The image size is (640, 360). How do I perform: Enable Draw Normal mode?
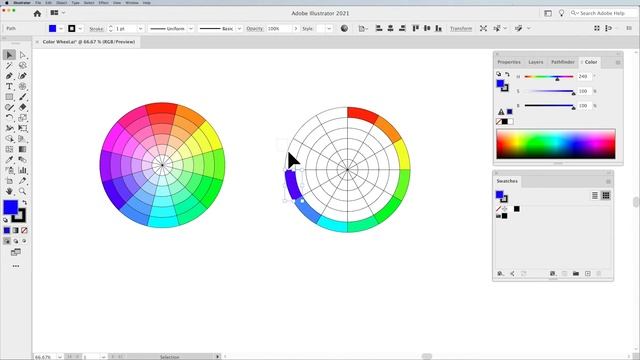coord(7,241)
